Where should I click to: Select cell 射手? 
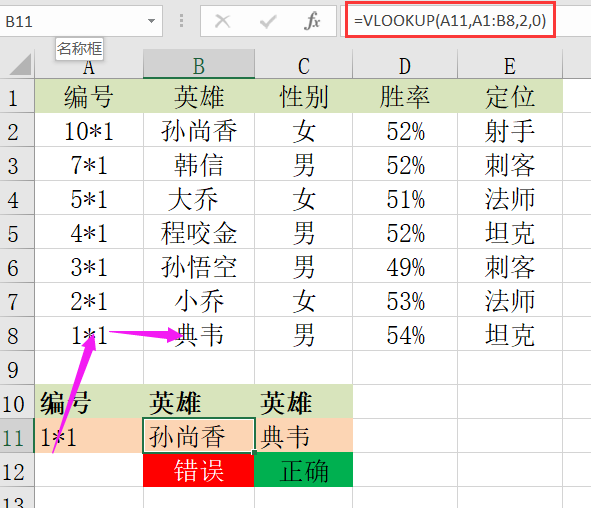(x=510, y=131)
